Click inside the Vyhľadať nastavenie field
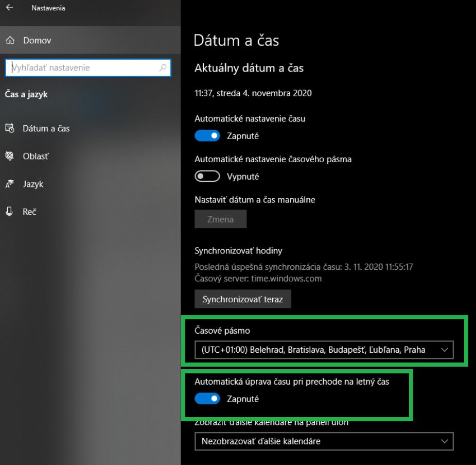 click(77, 67)
